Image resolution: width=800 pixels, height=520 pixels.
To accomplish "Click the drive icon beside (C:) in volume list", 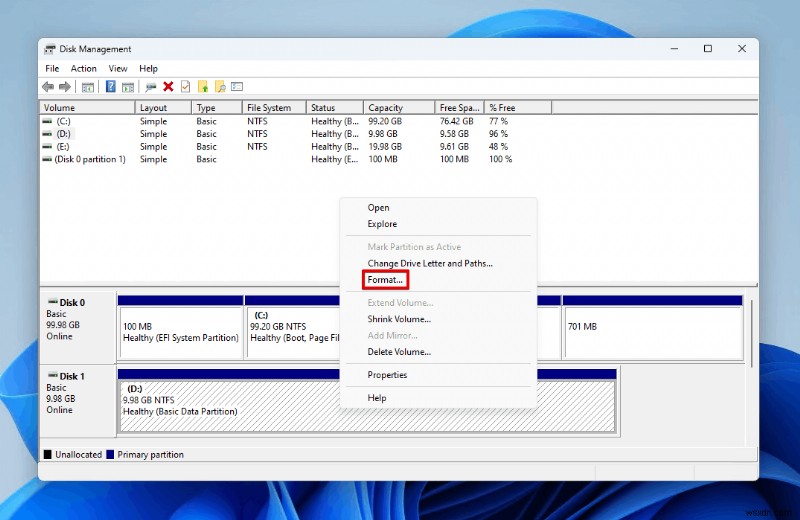I will point(47,121).
